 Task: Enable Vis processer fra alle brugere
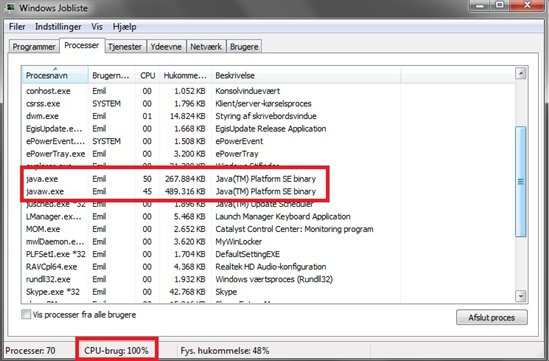coord(26,314)
